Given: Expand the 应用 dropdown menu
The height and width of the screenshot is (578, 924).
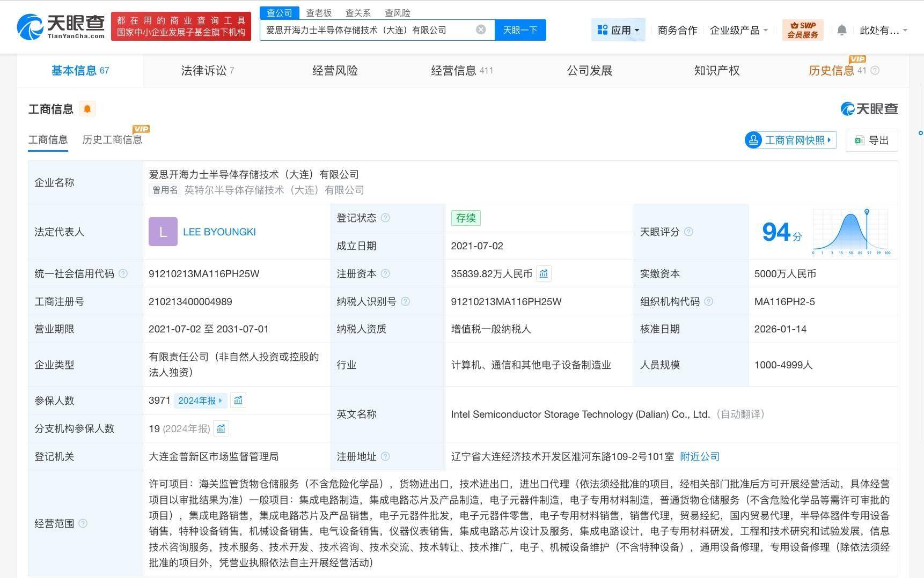Looking at the screenshot, I should pos(618,30).
